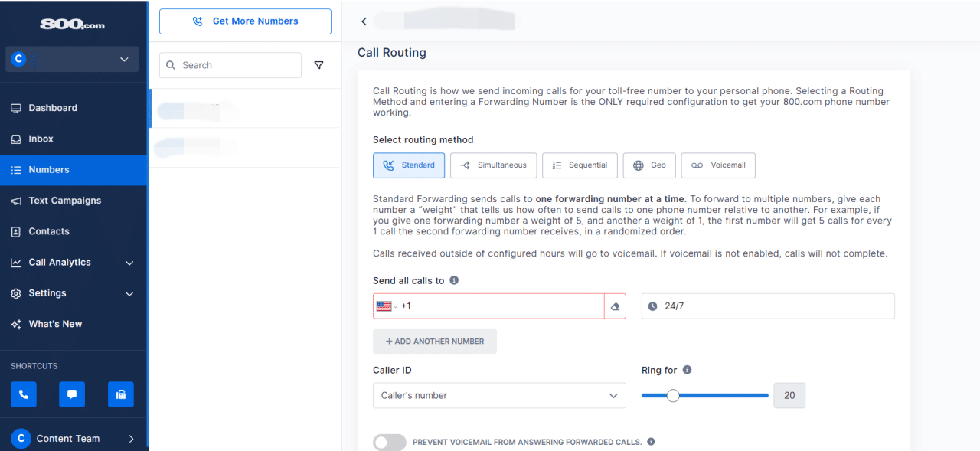
Task: Clear the forwarding number with the eraser button
Action: (x=615, y=306)
